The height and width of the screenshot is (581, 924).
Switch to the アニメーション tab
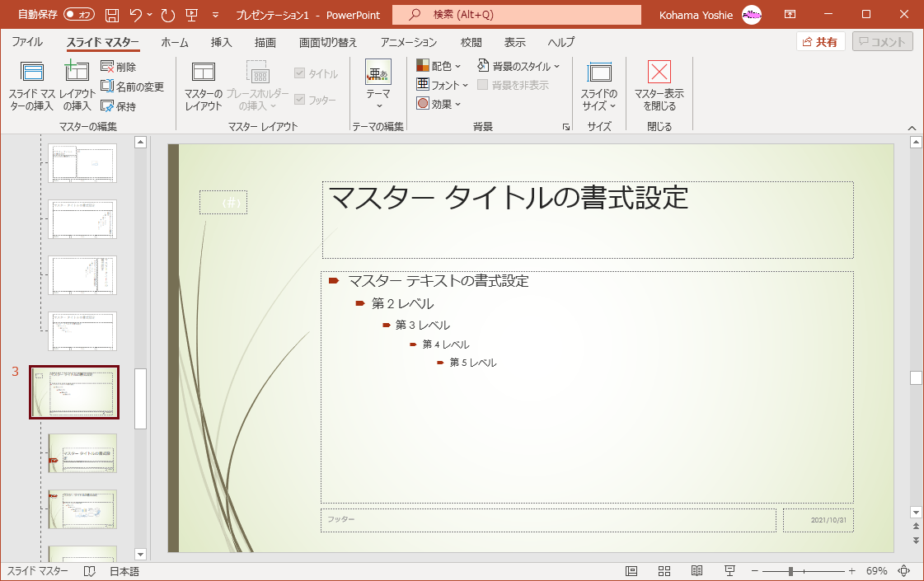408,42
